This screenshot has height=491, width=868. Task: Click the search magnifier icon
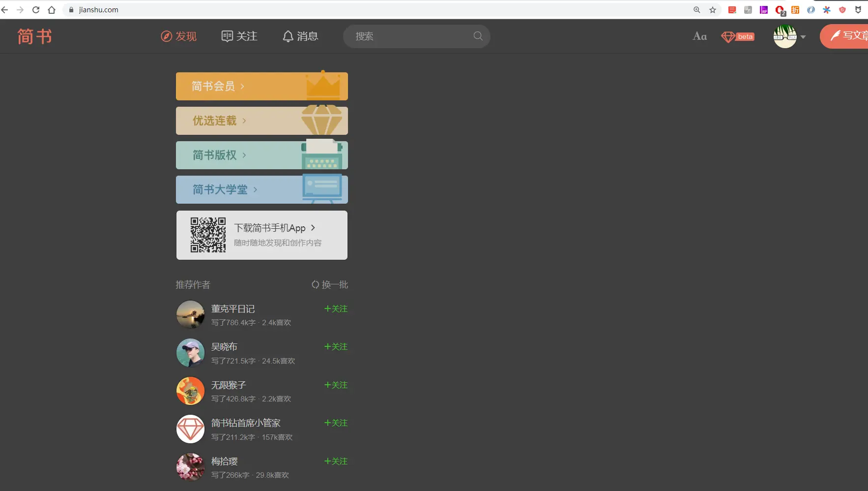(476, 36)
